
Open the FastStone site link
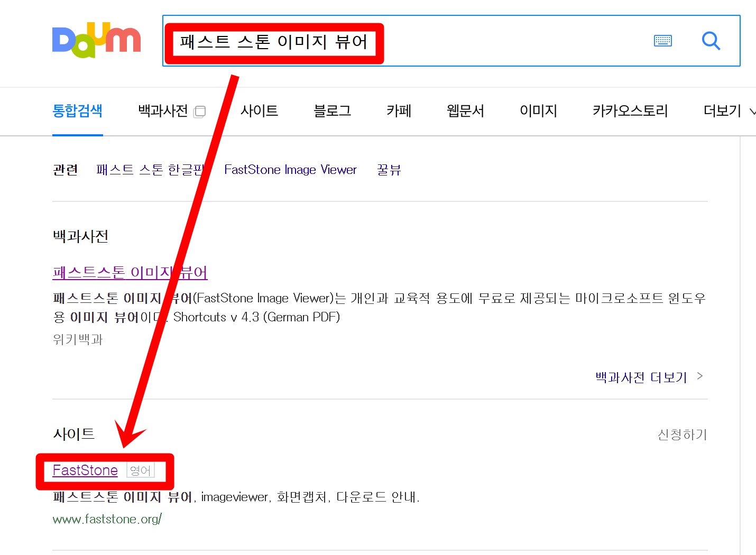point(85,470)
